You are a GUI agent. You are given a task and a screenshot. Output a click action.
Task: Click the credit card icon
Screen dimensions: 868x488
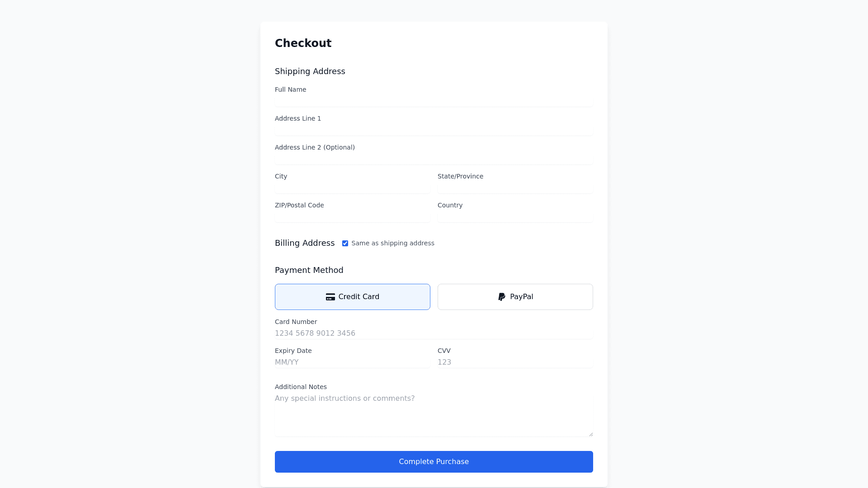(x=330, y=297)
